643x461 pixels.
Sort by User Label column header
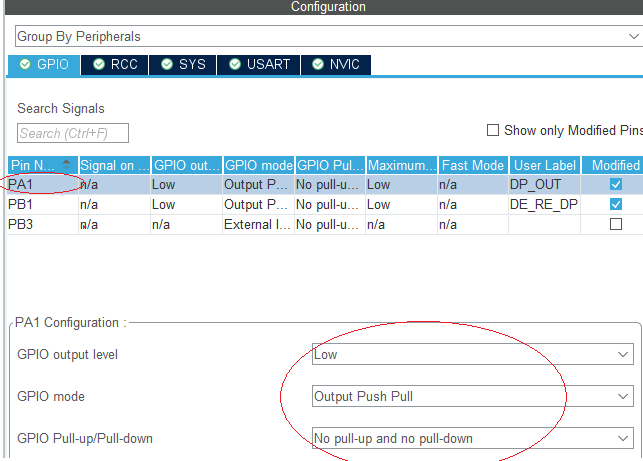pyautogui.click(x=545, y=165)
